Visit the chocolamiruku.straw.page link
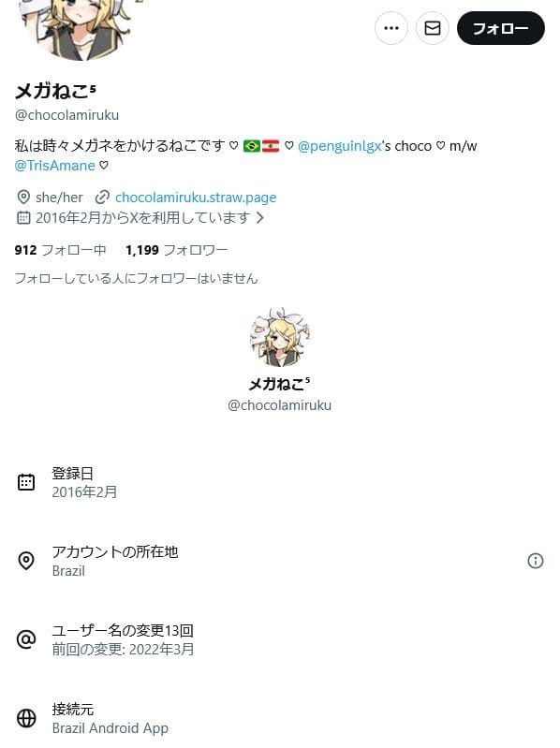Viewport: 560px width, 748px height. tap(196, 198)
